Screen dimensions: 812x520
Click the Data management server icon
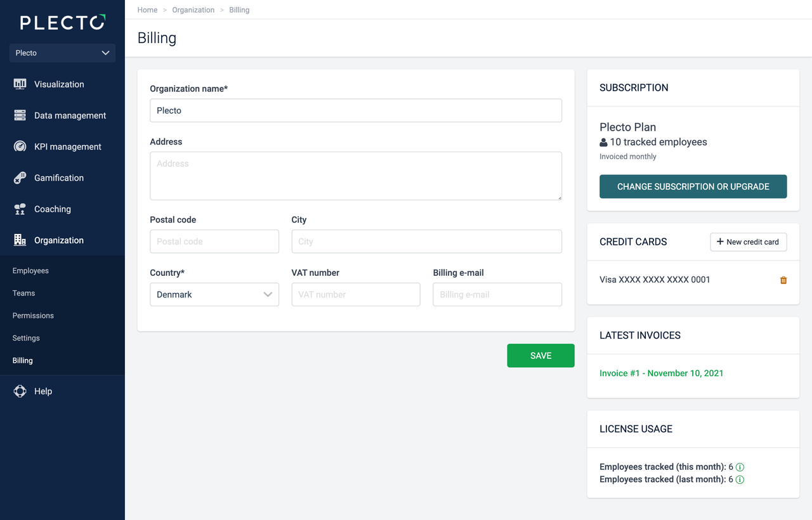20,115
